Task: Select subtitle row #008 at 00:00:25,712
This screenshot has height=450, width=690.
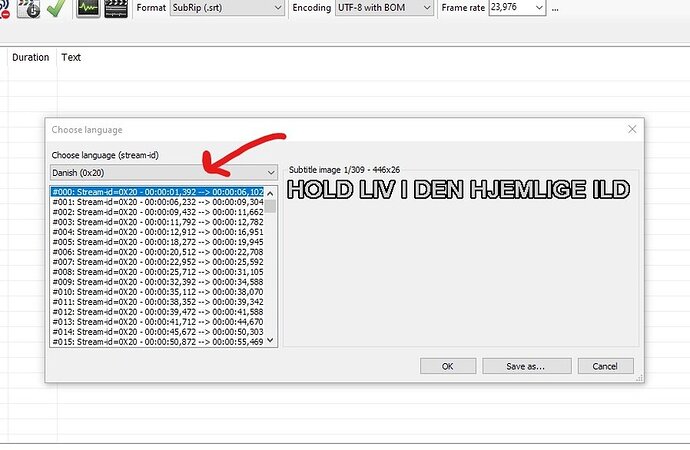Action: pos(158,272)
